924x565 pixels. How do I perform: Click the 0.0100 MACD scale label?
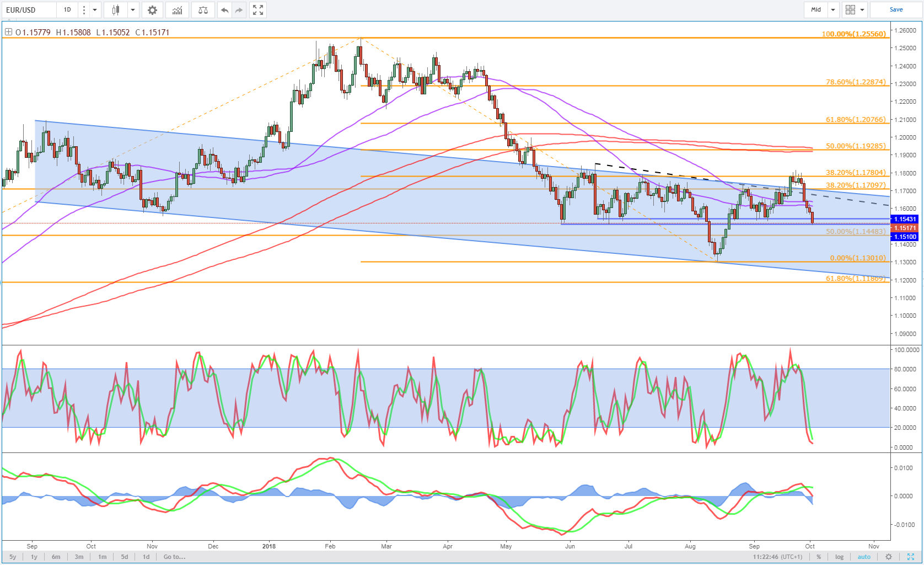coord(904,468)
